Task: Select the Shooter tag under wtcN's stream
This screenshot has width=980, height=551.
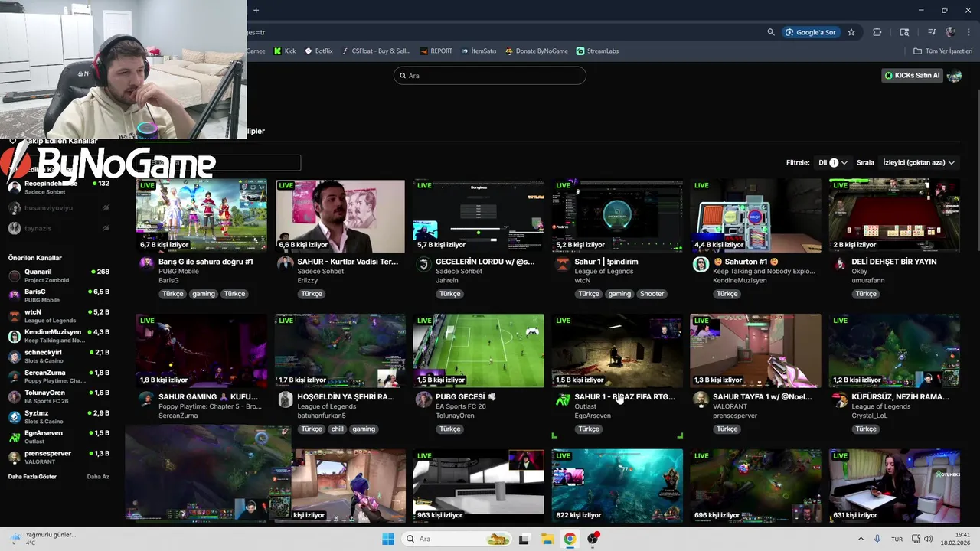Action: coord(652,294)
